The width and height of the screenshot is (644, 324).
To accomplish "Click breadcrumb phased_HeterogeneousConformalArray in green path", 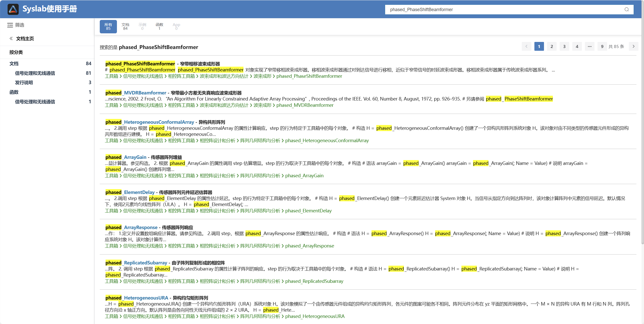I will click(327, 141).
